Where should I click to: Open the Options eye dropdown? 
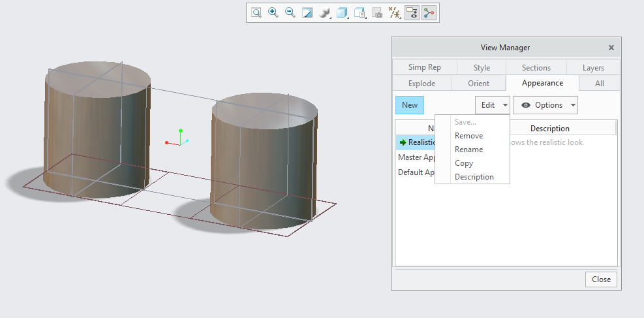(545, 105)
